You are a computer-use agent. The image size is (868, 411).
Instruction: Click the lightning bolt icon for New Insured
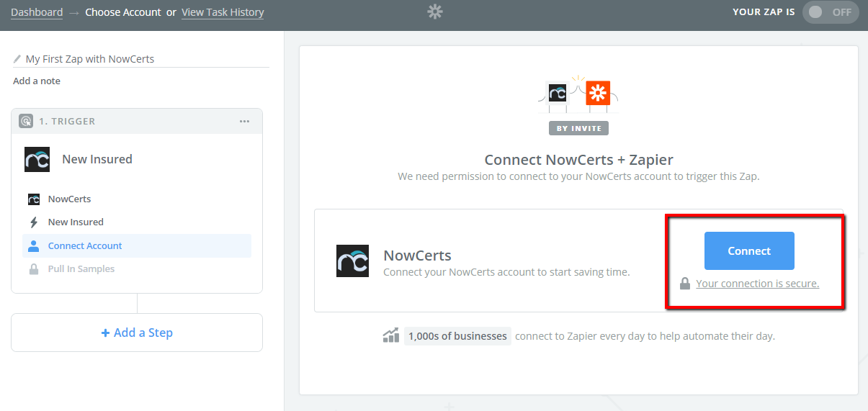point(33,222)
